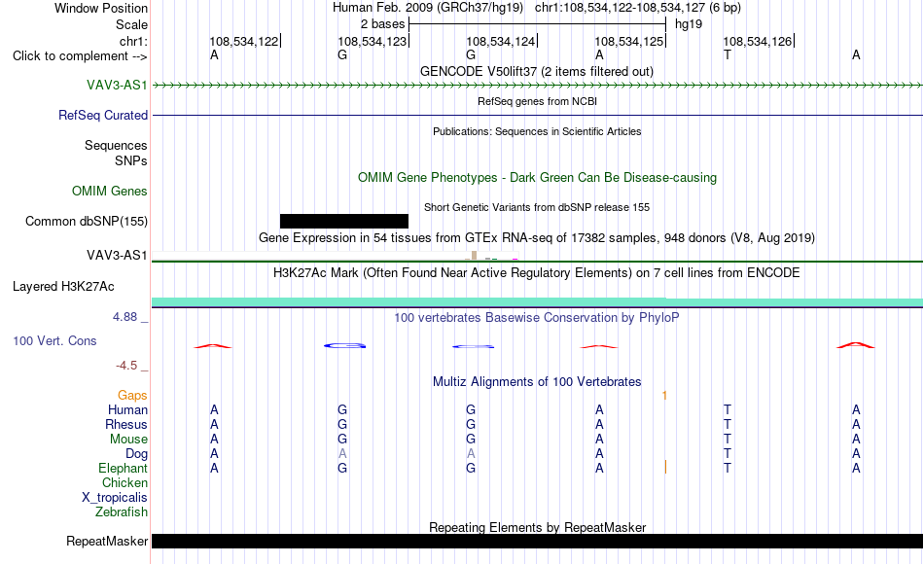Click the 4.88 PhyloP upper scale value

124,317
